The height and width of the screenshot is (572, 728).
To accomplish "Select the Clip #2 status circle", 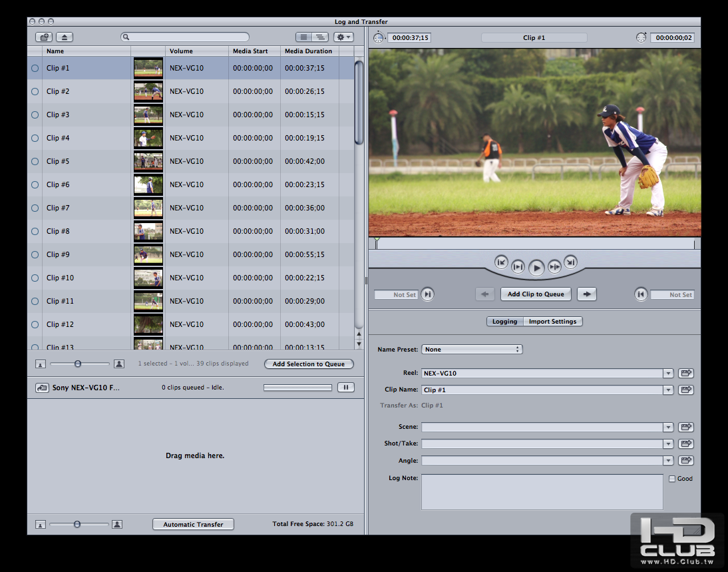I will tap(35, 91).
